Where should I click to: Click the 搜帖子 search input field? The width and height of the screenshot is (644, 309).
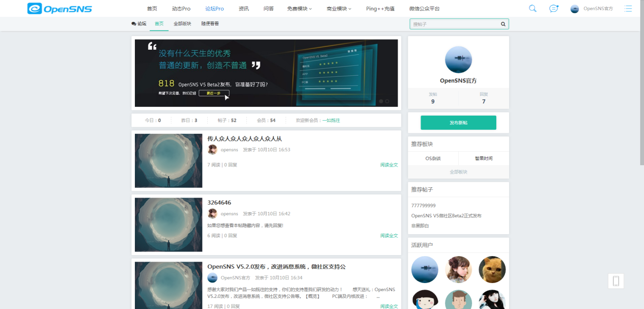454,24
